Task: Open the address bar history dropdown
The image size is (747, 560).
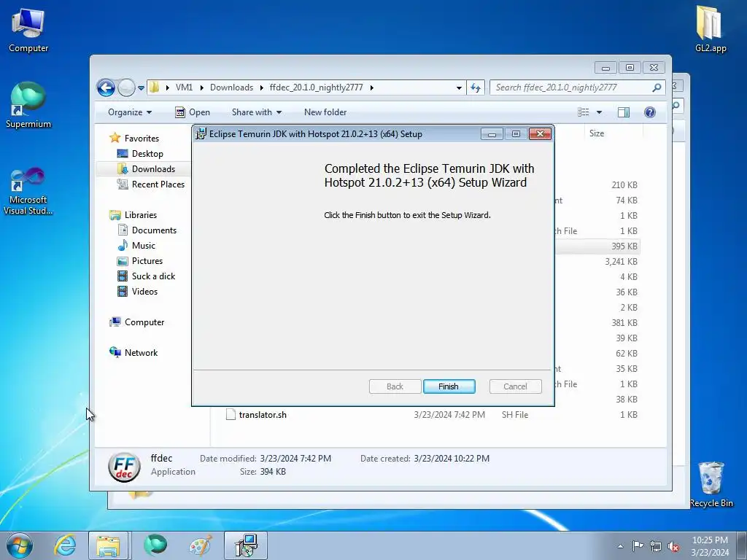Action: pyautogui.click(x=459, y=87)
